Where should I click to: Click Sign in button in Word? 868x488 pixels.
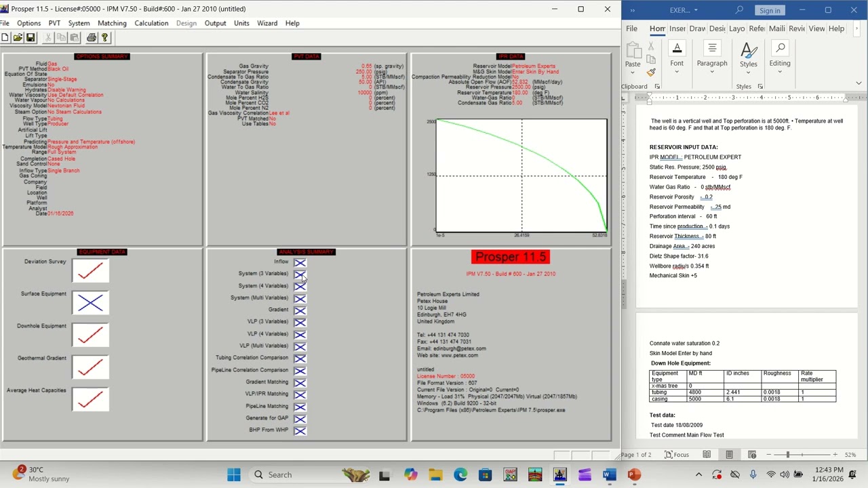(x=770, y=10)
